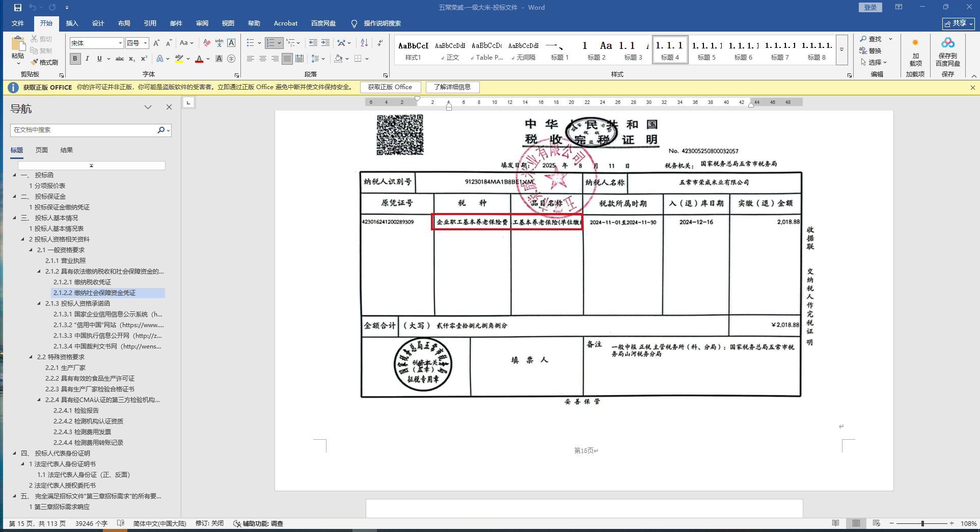980x532 pixels.
Task: Toggle bold formatting
Action: pyautogui.click(x=75, y=59)
